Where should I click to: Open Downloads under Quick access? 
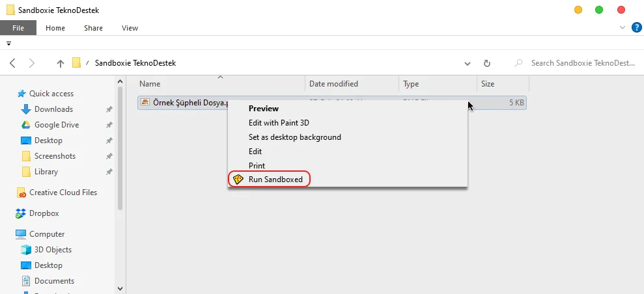pyautogui.click(x=53, y=109)
